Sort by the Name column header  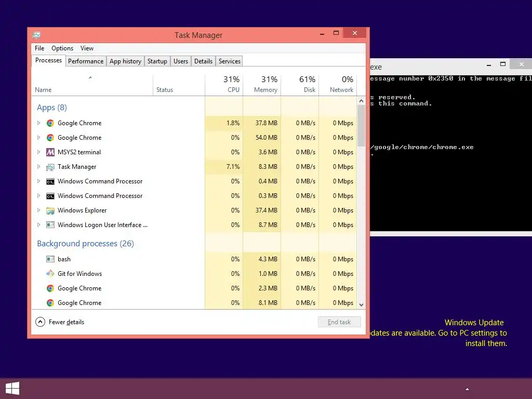click(x=92, y=85)
